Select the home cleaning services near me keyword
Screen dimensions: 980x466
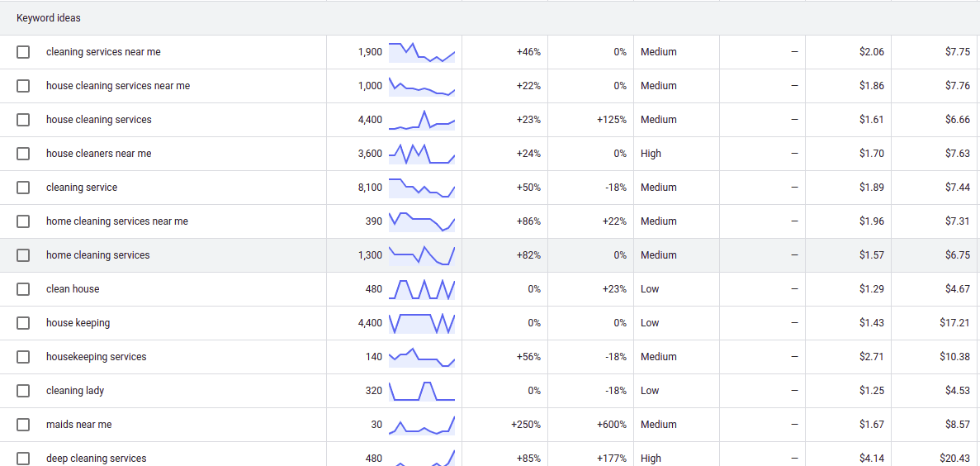117,221
